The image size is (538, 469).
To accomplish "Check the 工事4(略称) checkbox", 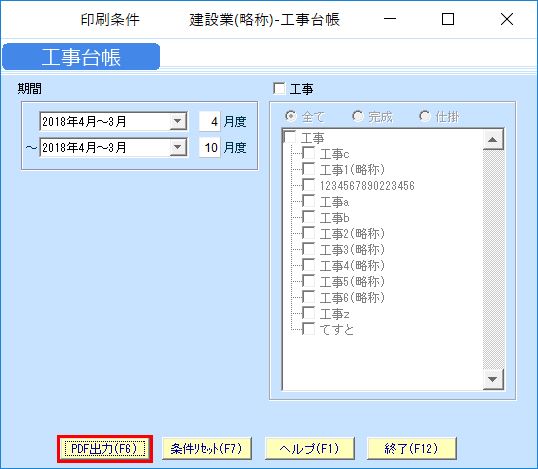I will (309, 265).
